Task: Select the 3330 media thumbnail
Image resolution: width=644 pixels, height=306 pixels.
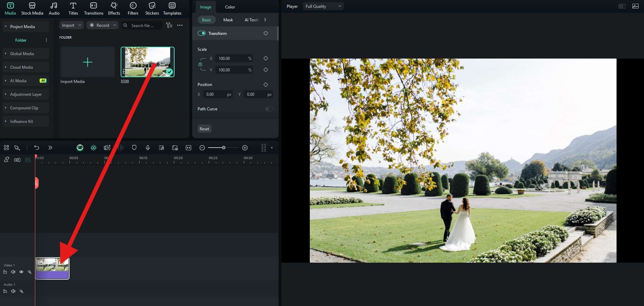Action: [147, 62]
